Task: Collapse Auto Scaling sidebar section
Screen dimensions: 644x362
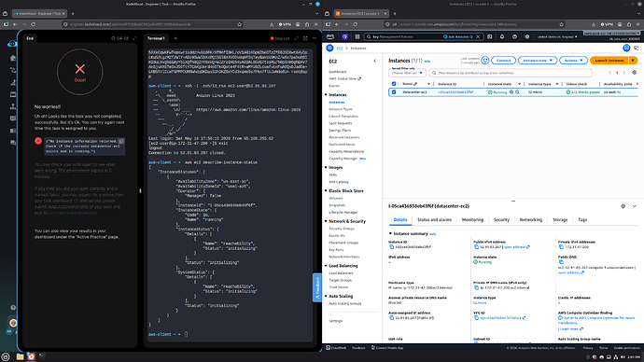Action: coord(326,296)
